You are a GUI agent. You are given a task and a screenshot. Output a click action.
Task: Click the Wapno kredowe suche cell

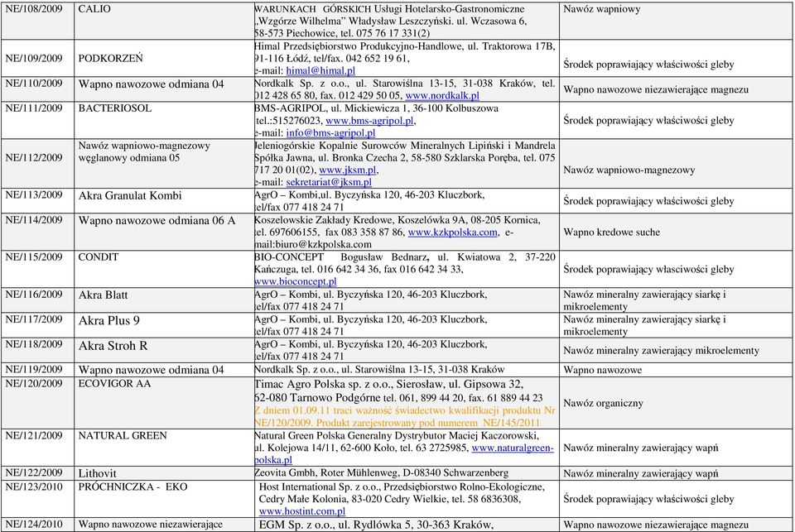pyautogui.click(x=676, y=232)
